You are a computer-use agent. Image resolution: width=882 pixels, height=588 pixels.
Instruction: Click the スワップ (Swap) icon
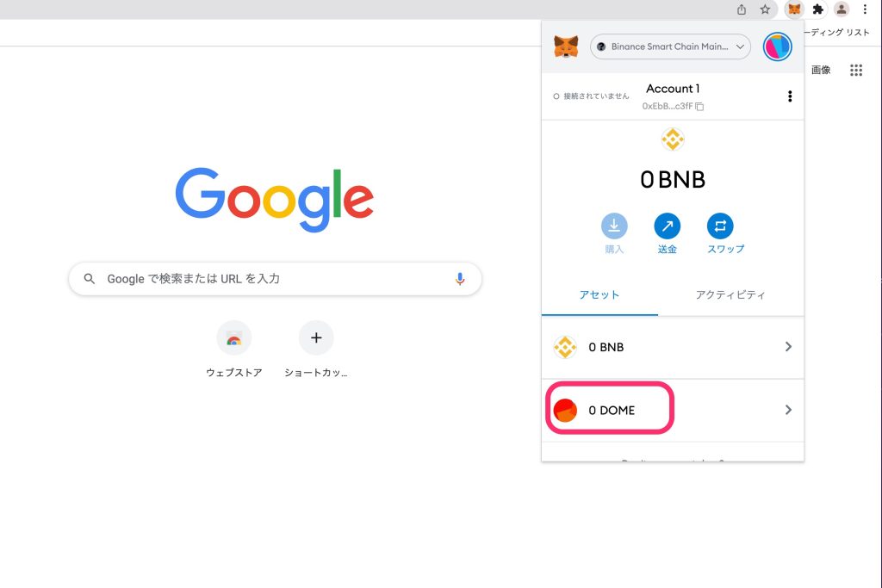click(720, 226)
